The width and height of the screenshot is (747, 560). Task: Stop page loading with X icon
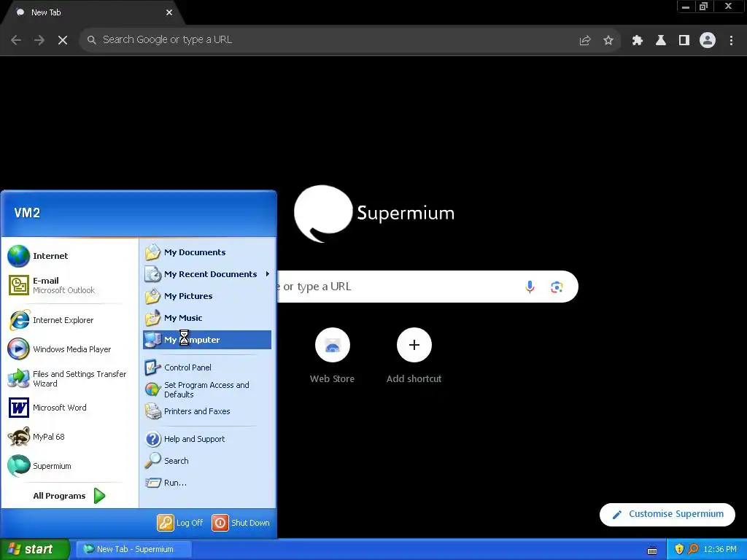(63, 40)
